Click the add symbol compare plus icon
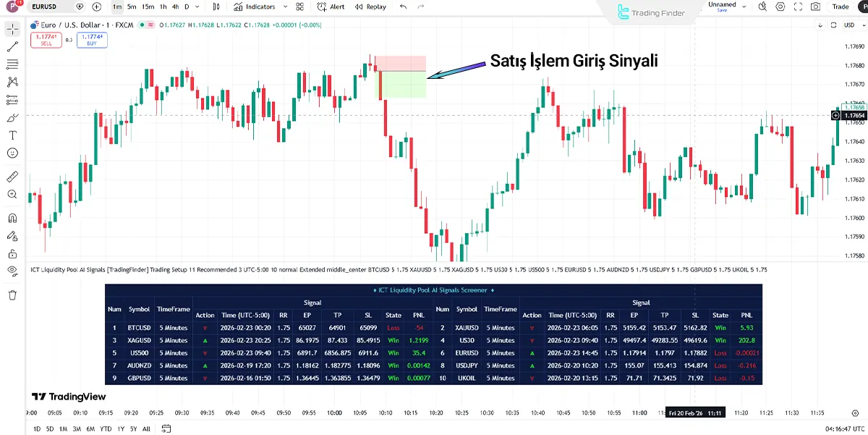The height and width of the screenshot is (435, 868). pos(97,7)
